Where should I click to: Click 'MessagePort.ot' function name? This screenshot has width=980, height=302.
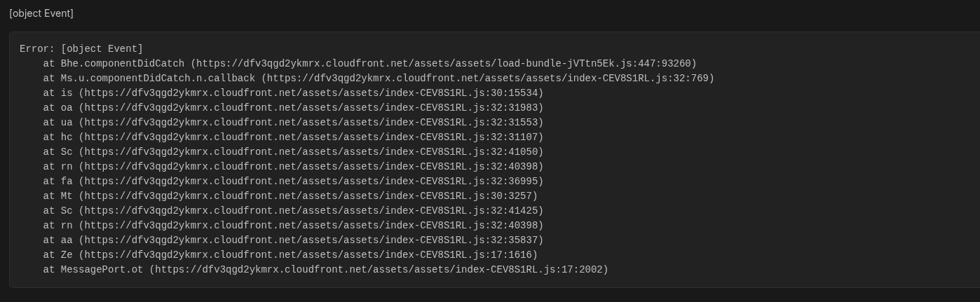point(102,270)
